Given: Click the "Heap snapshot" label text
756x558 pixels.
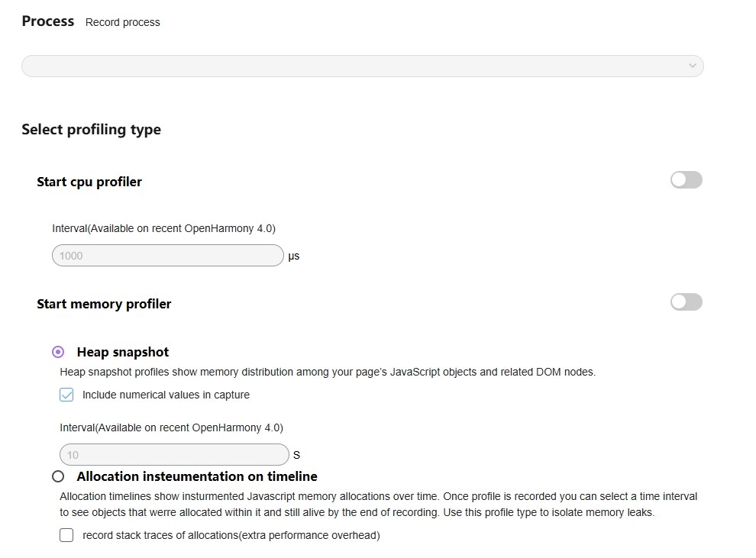Looking at the screenshot, I should [123, 352].
